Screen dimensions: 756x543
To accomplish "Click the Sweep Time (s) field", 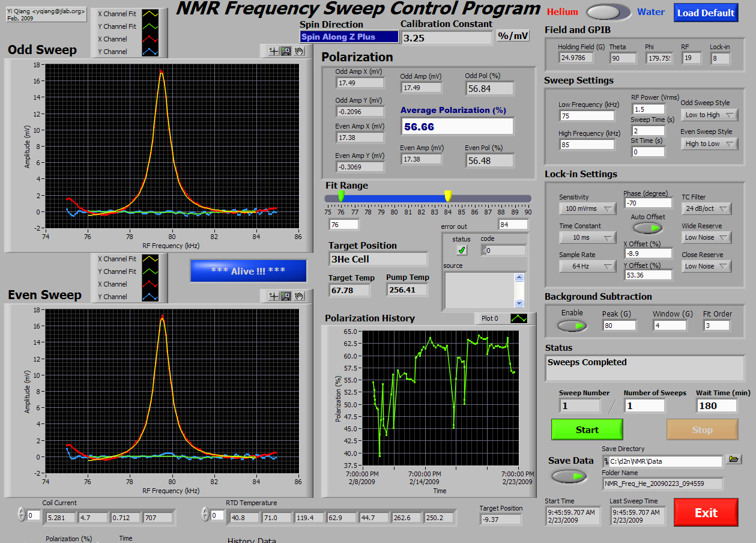I will pos(648,131).
